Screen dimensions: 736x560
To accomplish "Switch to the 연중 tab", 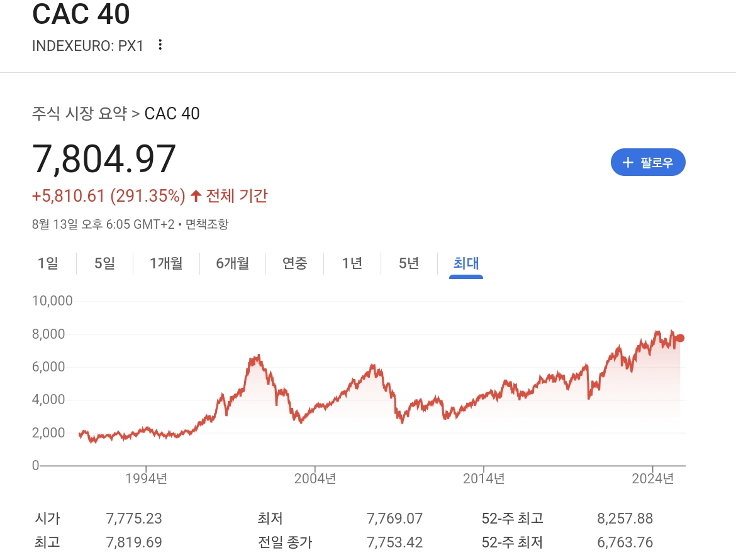I will [294, 263].
